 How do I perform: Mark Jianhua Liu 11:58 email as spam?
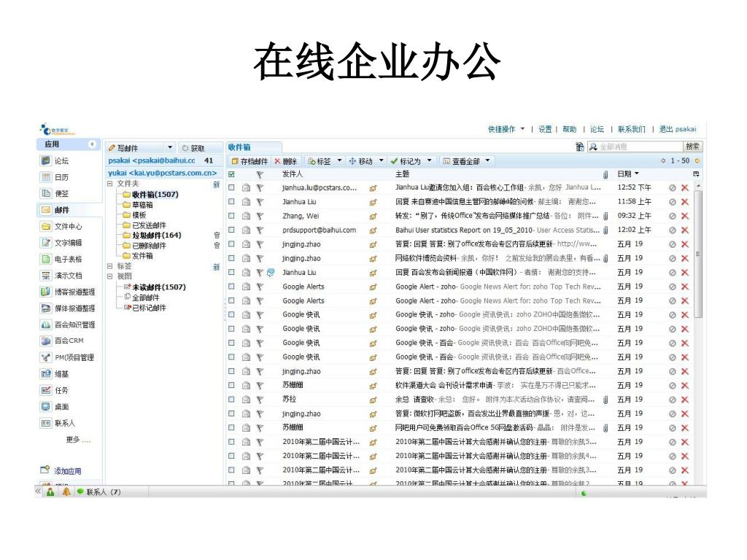pyautogui.click(x=672, y=202)
